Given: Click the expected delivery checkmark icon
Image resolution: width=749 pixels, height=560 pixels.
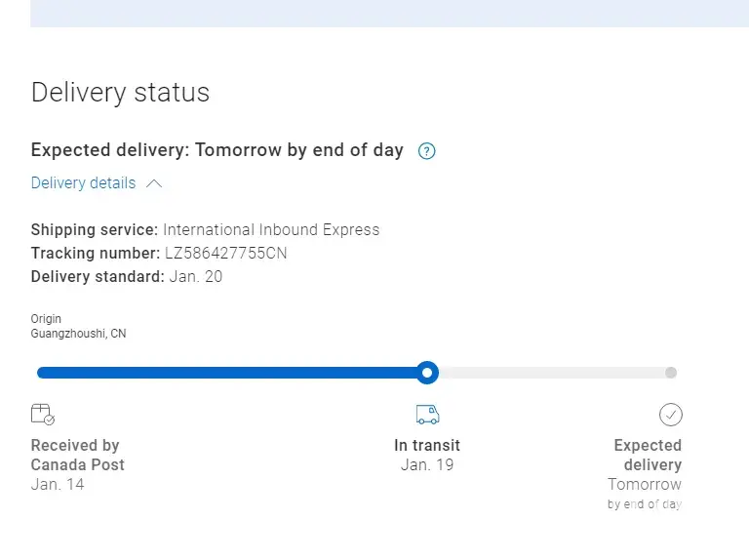Looking at the screenshot, I should coord(670,415).
